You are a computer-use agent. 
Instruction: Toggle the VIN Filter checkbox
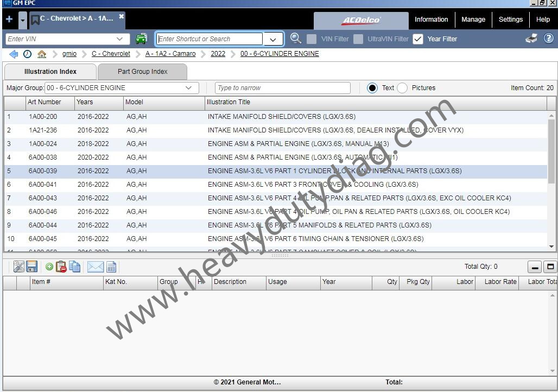(312, 39)
